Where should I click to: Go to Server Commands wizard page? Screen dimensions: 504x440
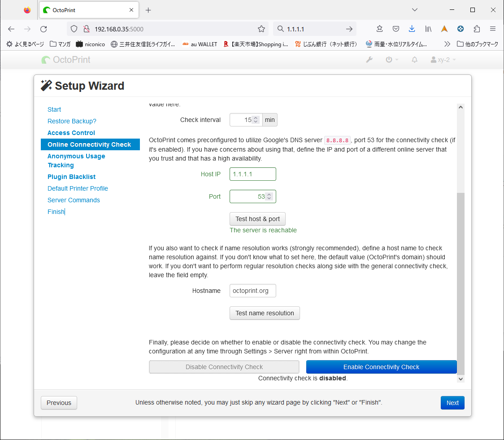coord(74,200)
